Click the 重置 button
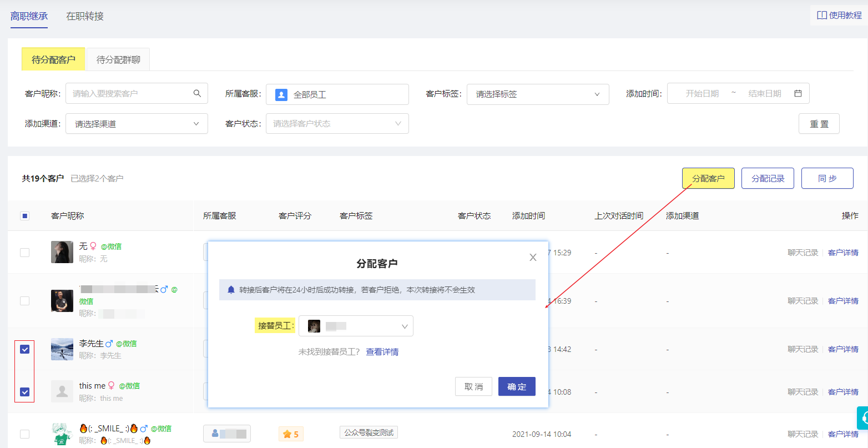The height and width of the screenshot is (448, 868). tap(819, 124)
